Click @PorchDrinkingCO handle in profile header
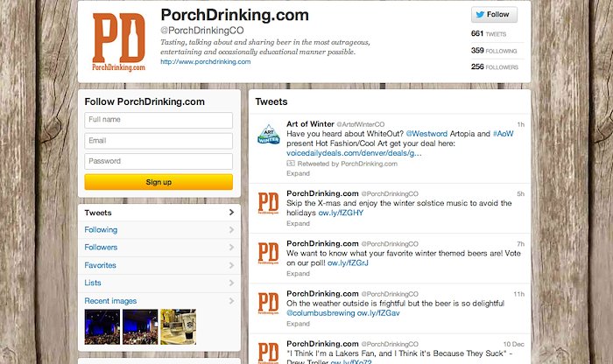The image size is (613, 364). click(202, 31)
